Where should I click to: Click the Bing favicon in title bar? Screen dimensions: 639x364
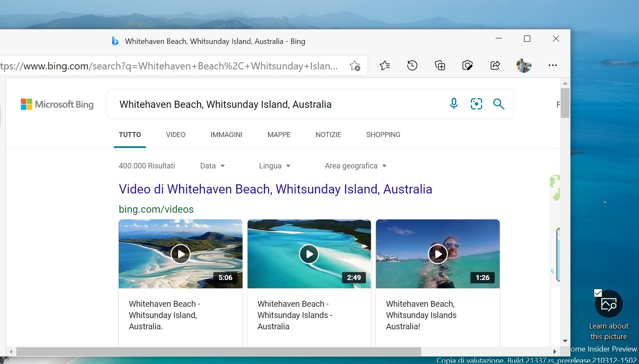(115, 41)
